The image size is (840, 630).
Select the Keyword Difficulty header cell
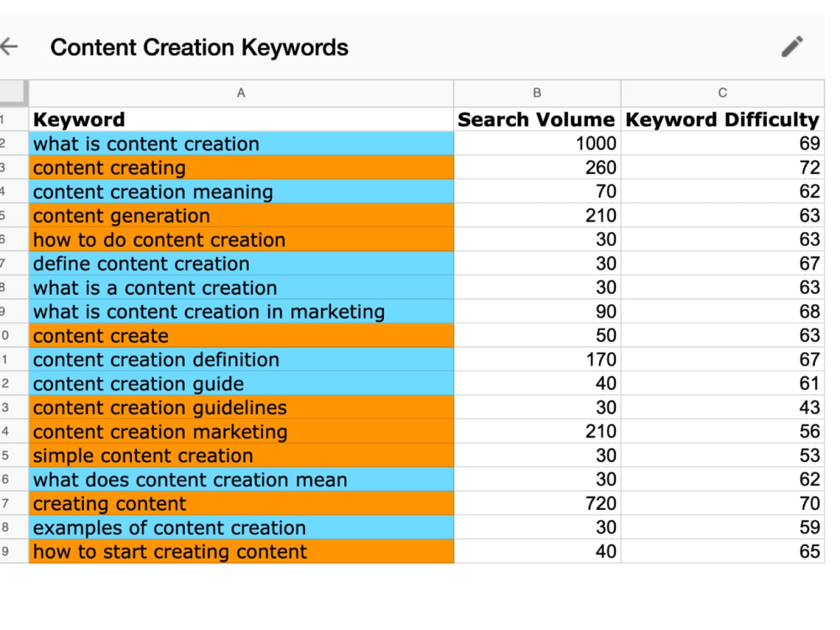coord(722,119)
